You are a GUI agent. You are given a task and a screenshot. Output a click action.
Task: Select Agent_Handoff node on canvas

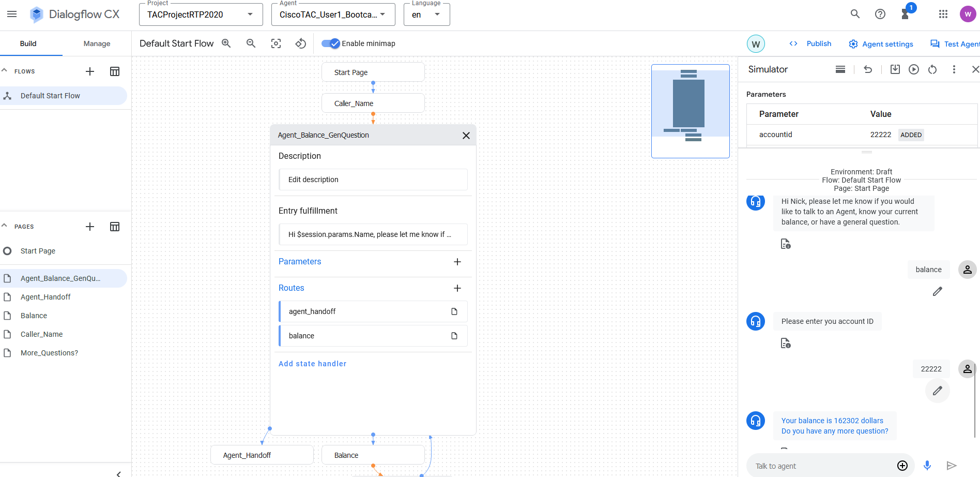262,455
